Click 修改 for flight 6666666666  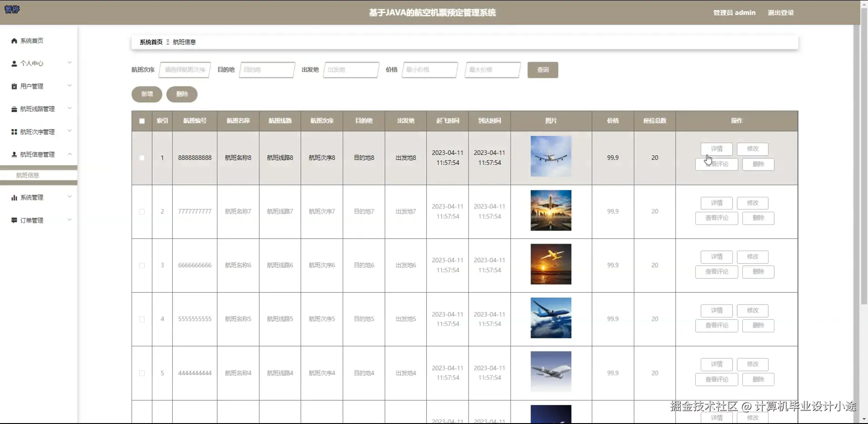coord(753,257)
